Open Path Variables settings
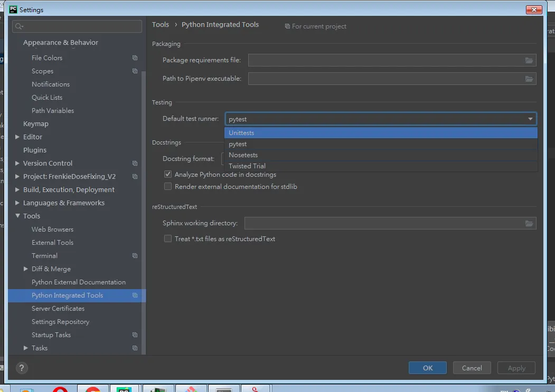 click(x=53, y=110)
